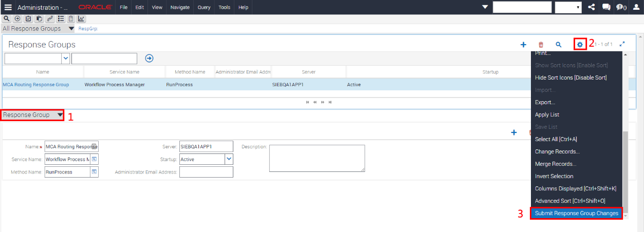
Task: Click the circled arrow toolbar icon
Action: [x=17, y=18]
